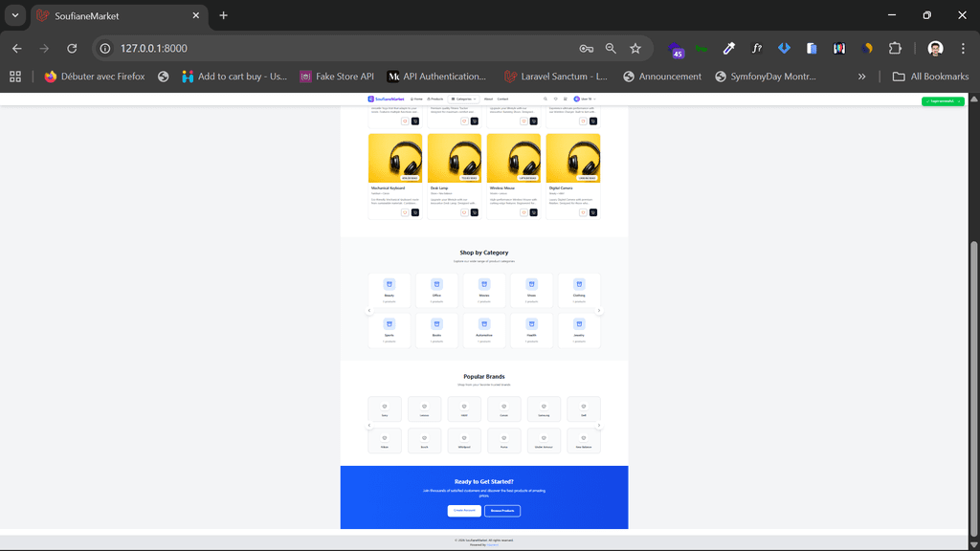Open the Mechanical Keyboard product image
980x551 pixels.
395,158
